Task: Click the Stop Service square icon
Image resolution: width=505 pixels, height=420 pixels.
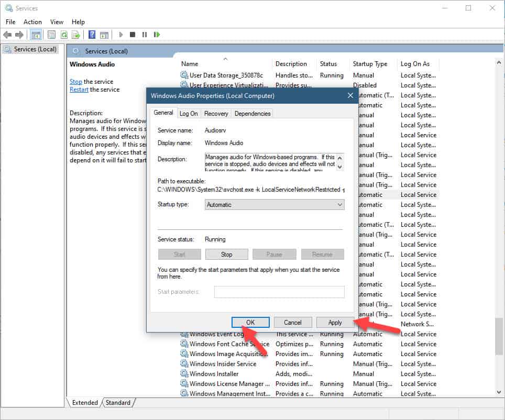Action: 133,35
